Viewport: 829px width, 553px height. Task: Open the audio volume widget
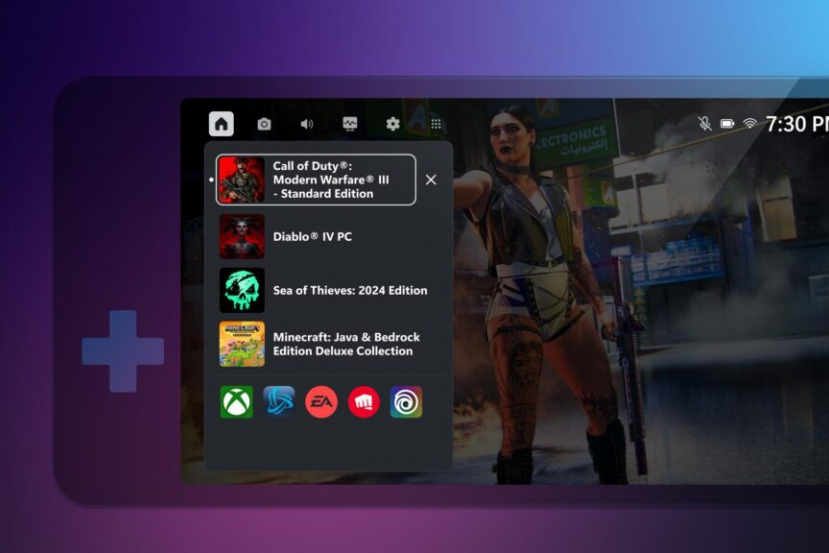tap(307, 124)
